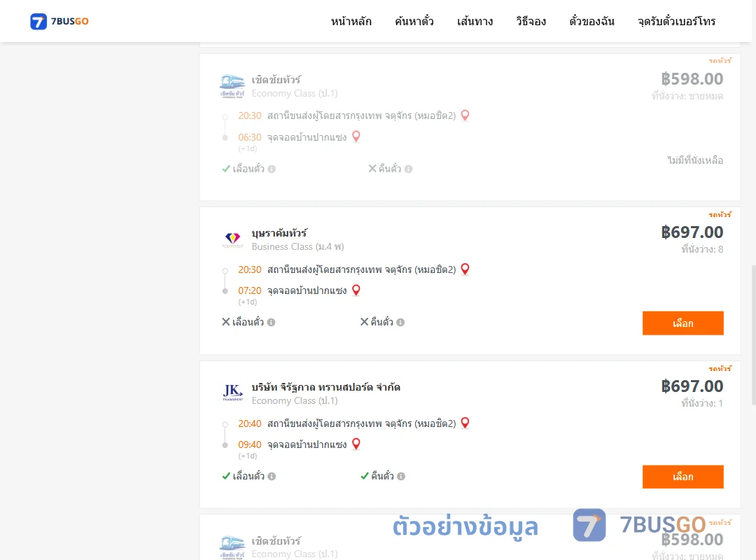Click map pin for 07:20 arrival จุดจอดบ้านปากแซง
Viewport: 756px width, 560px height.
[356, 290]
